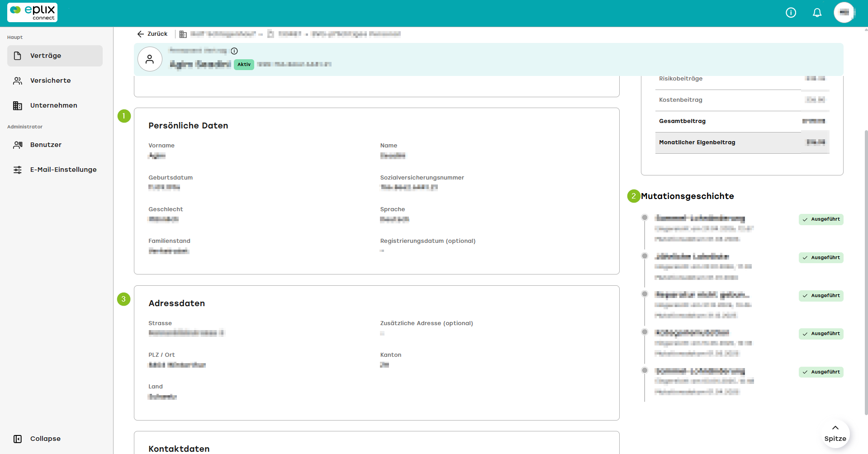Click the E-Mail settings sliders icon
Viewport: 868px width, 454px height.
[18, 170]
